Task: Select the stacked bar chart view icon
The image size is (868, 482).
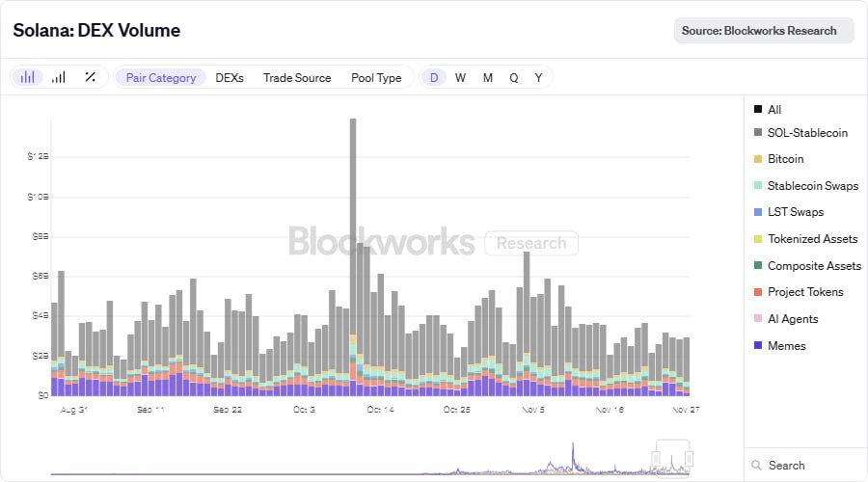Action: click(x=27, y=77)
